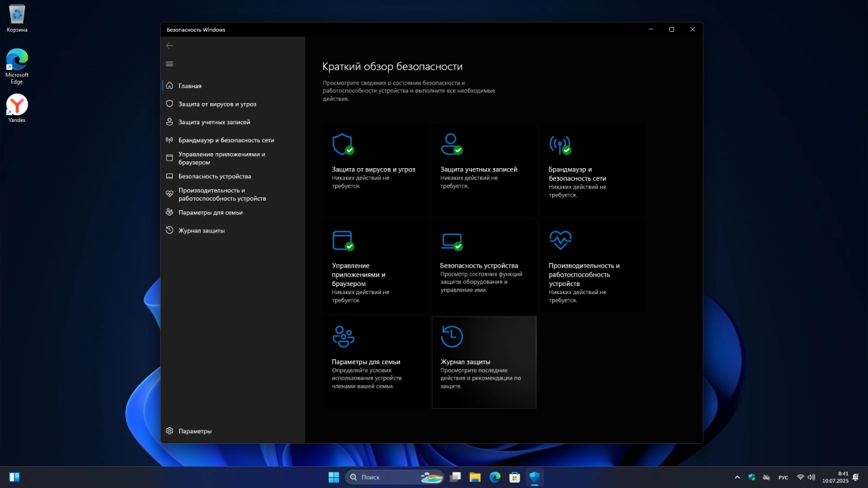The image size is (868, 488).
Task: Select the Microsoft Edge desktop shortcut
Action: tap(17, 66)
